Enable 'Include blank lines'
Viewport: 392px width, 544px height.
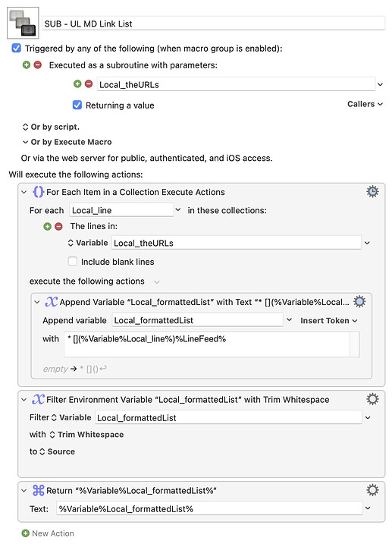73,261
